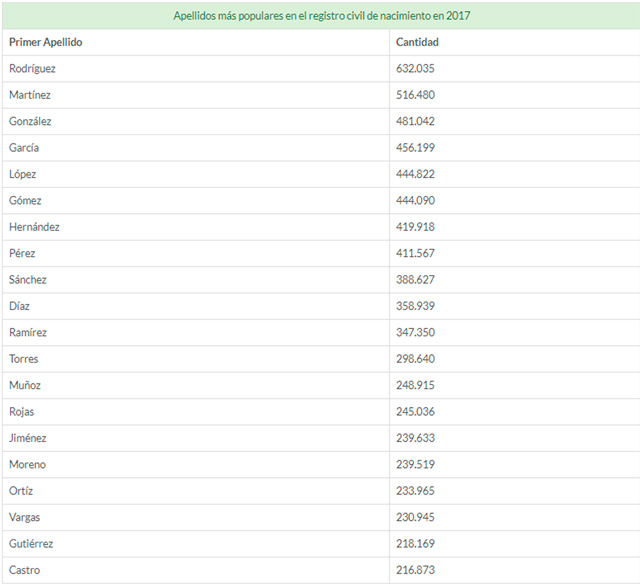Select the López surname cell

[23, 174]
